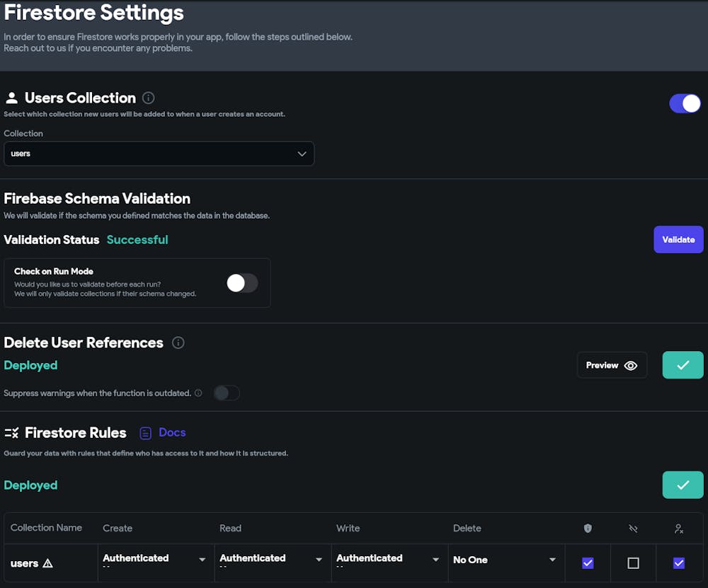The image size is (708, 588).
Task: Click the Validate button
Action: pos(678,240)
